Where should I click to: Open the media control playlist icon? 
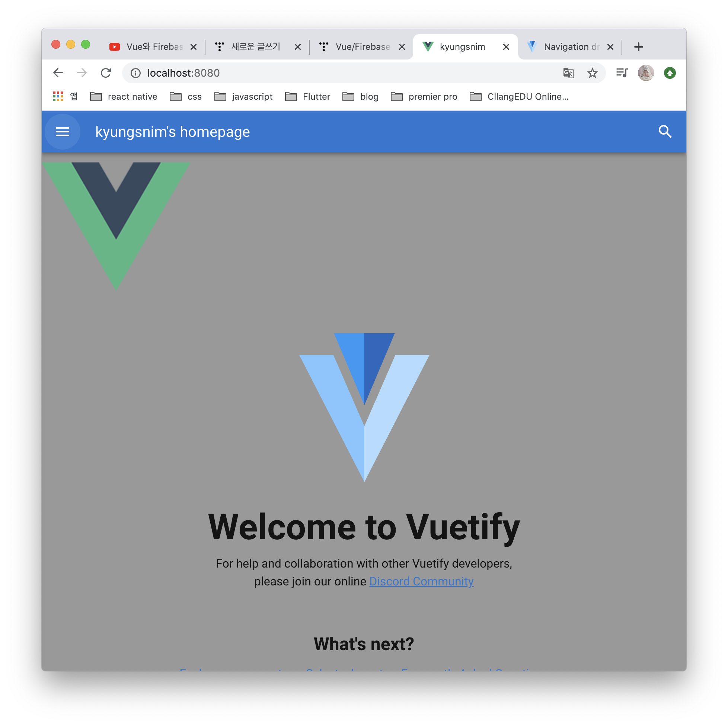[622, 73]
